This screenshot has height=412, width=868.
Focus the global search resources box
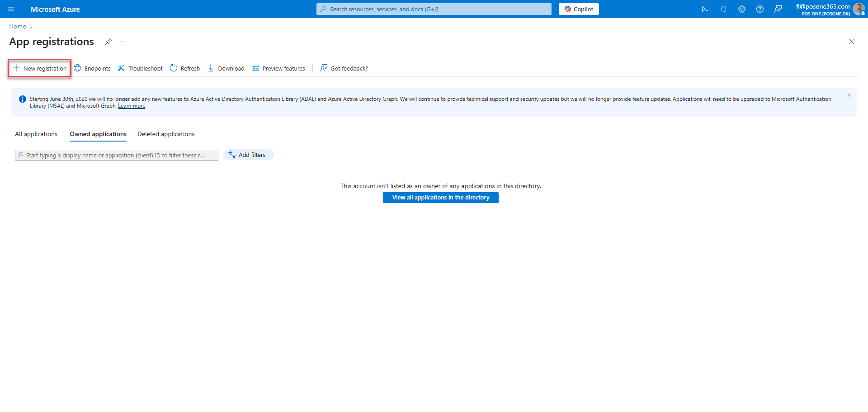[434, 9]
